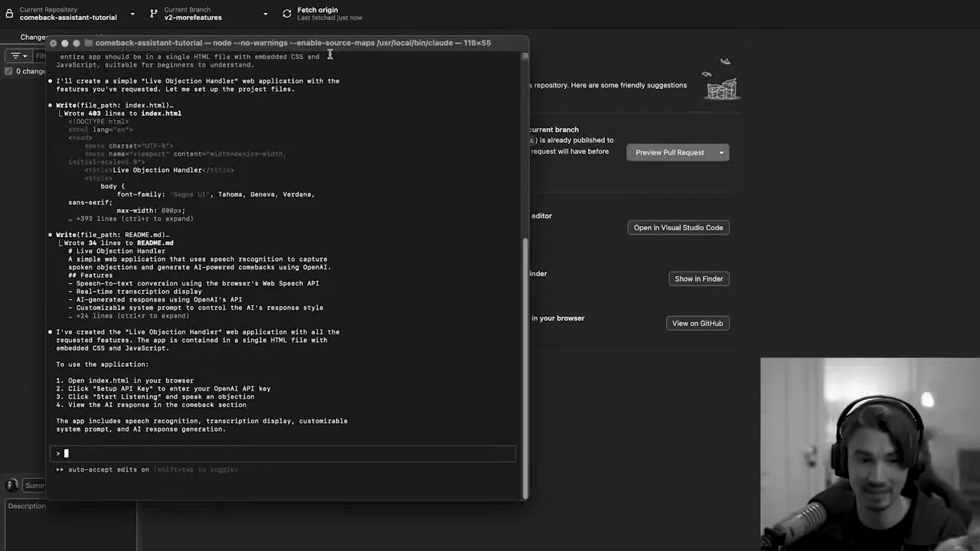Click the git branch icon
This screenshot has height=551, width=980.
click(154, 14)
